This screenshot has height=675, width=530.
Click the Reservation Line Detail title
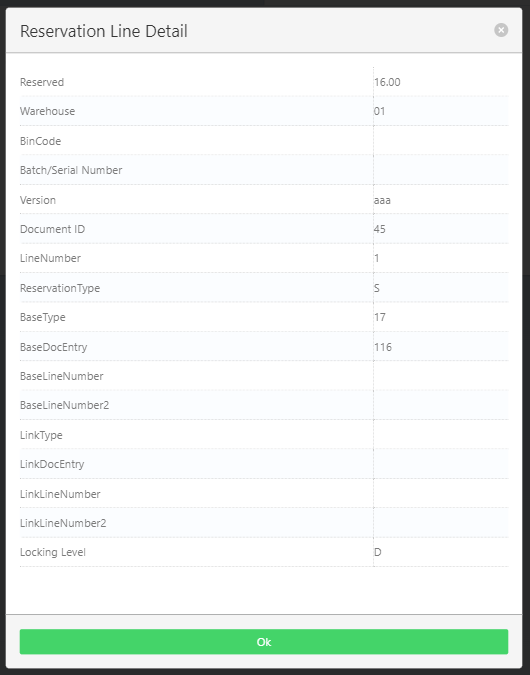(x=104, y=31)
